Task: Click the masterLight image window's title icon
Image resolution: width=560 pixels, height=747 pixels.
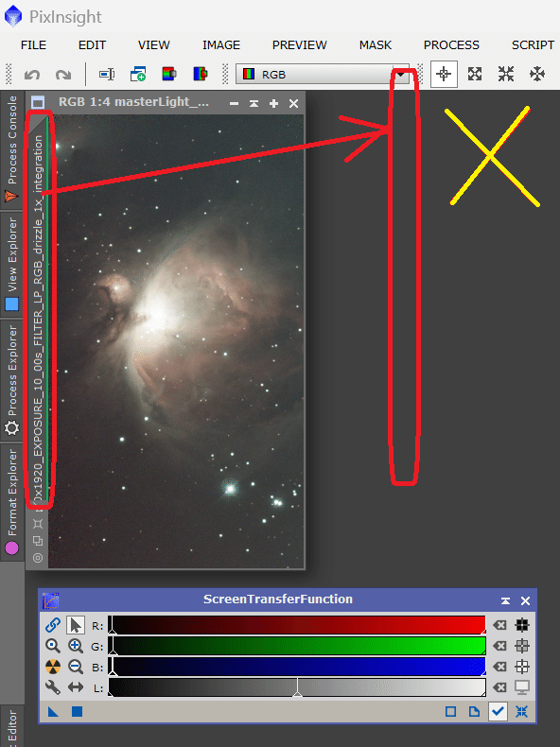Action: [x=38, y=103]
